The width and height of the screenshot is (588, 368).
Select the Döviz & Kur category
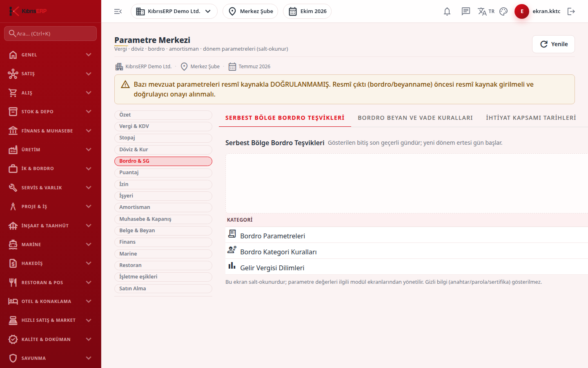[x=163, y=150]
